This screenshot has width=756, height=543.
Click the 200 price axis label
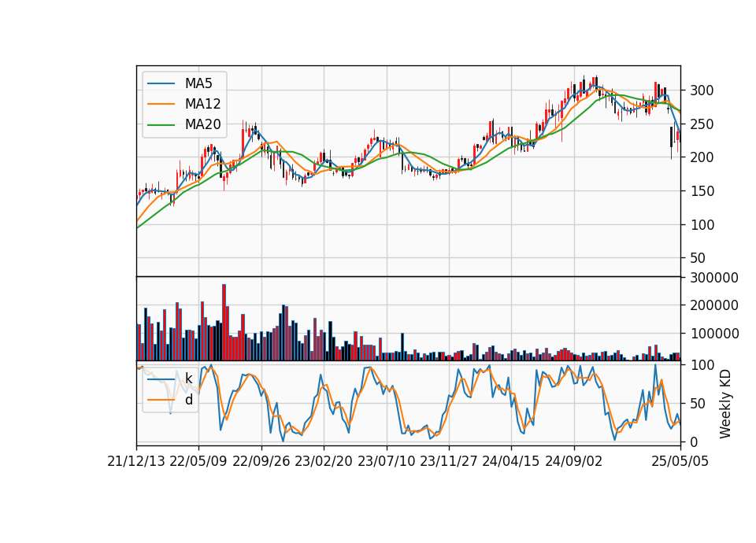pyautogui.click(x=702, y=157)
